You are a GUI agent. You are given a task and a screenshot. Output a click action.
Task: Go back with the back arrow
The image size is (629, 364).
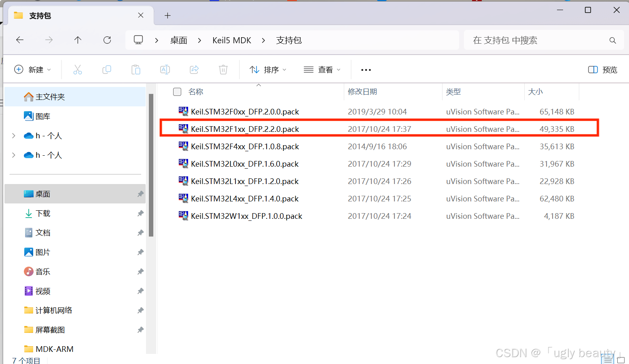[19, 40]
